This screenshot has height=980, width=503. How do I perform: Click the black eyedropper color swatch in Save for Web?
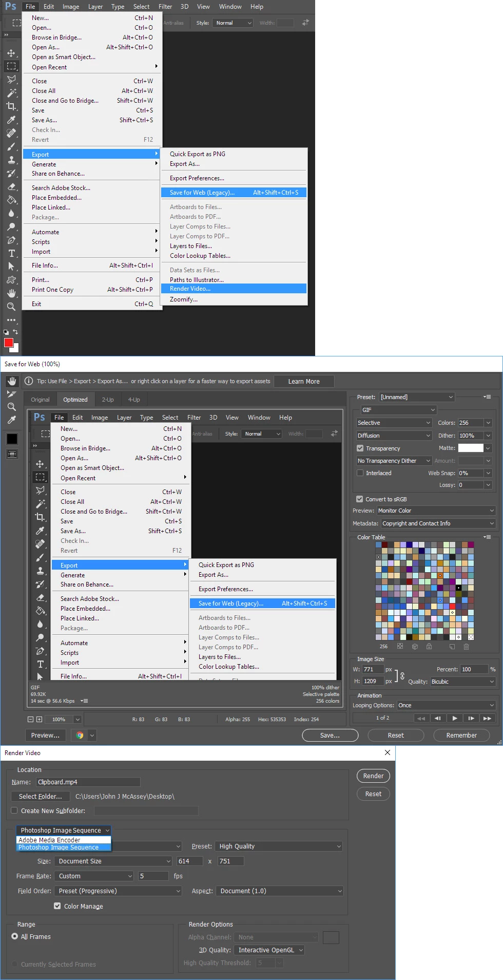coord(12,439)
